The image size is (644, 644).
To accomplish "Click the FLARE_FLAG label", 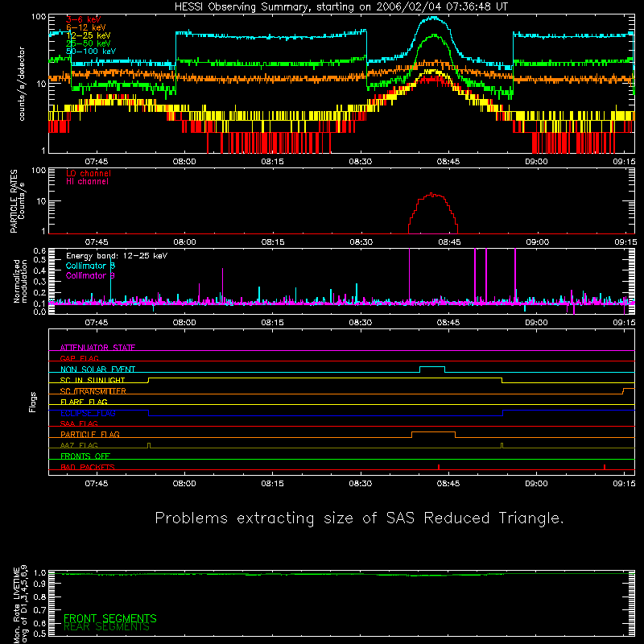I will [84, 402].
